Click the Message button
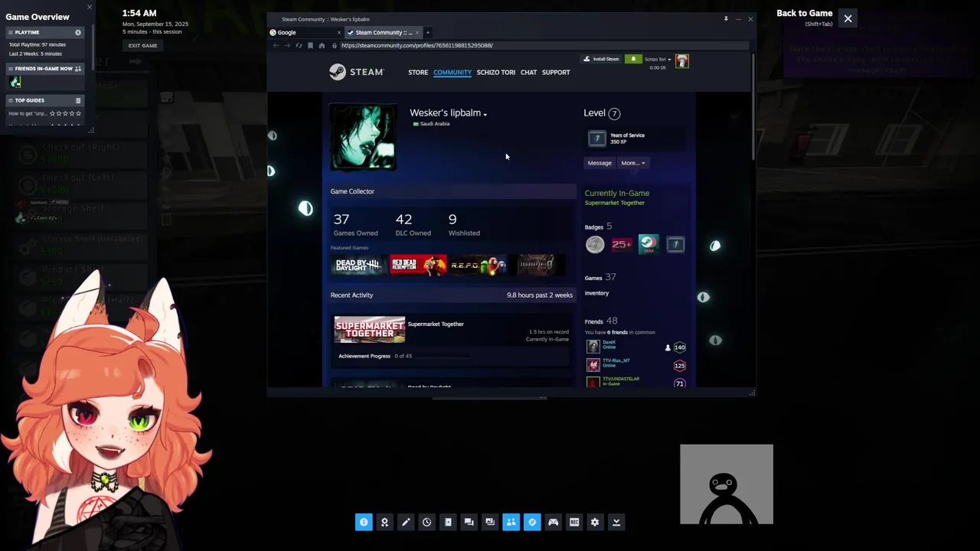 [599, 163]
